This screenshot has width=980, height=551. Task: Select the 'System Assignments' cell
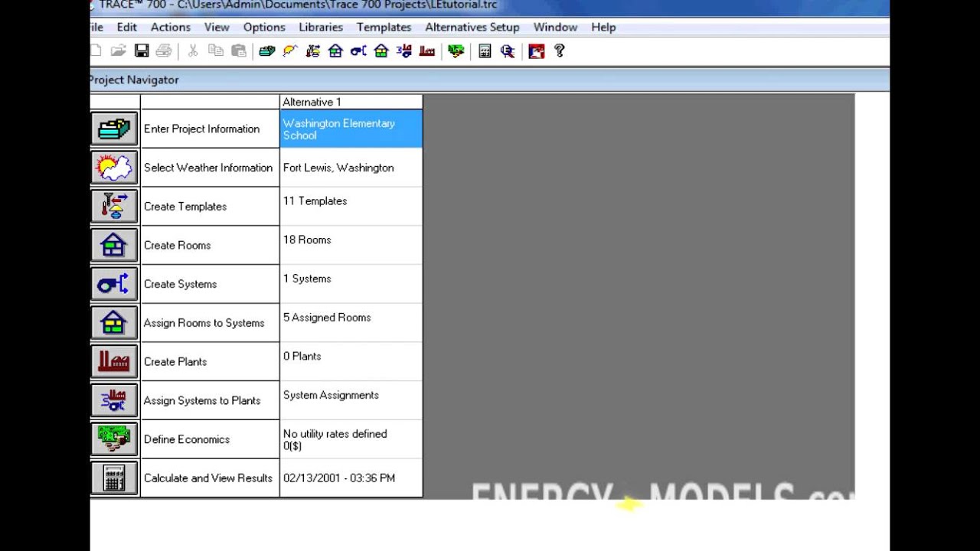351,400
